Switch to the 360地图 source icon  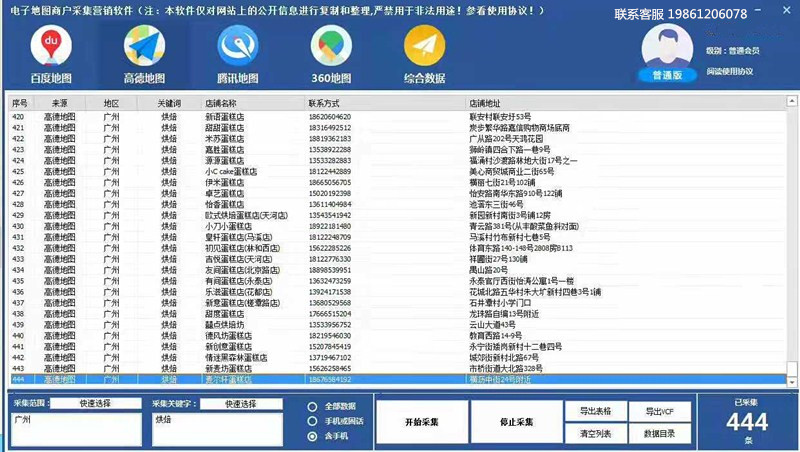point(331,46)
